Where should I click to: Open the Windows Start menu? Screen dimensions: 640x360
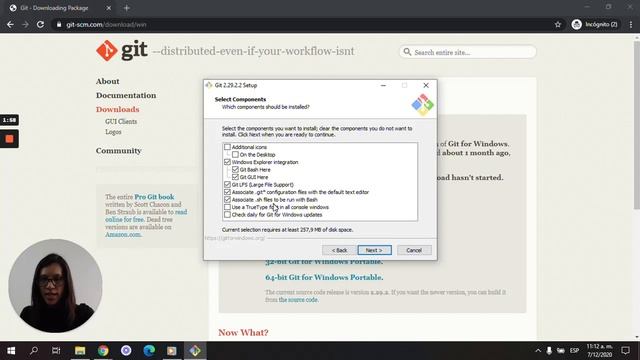[11, 351]
